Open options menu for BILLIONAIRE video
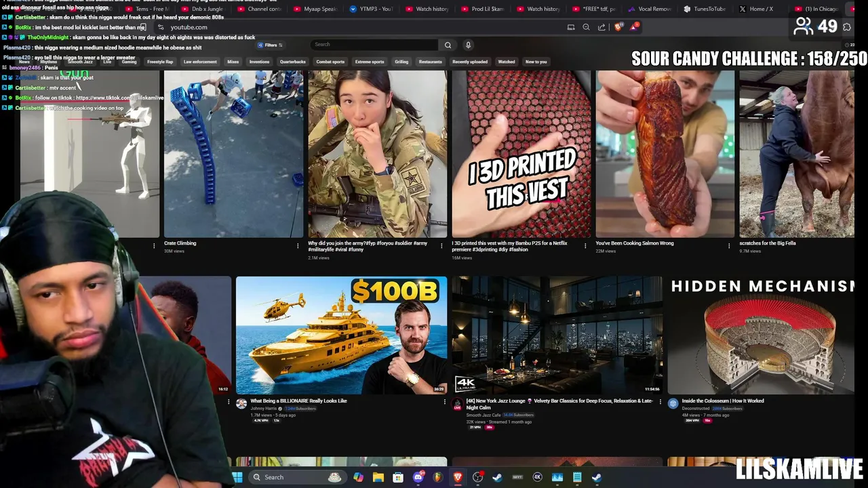This screenshot has width=868, height=488. tap(444, 402)
